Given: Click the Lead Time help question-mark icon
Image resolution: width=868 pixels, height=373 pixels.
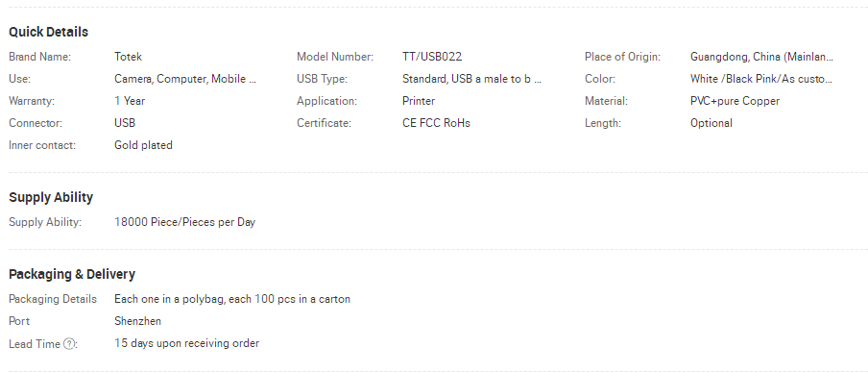Looking at the screenshot, I should [x=68, y=344].
